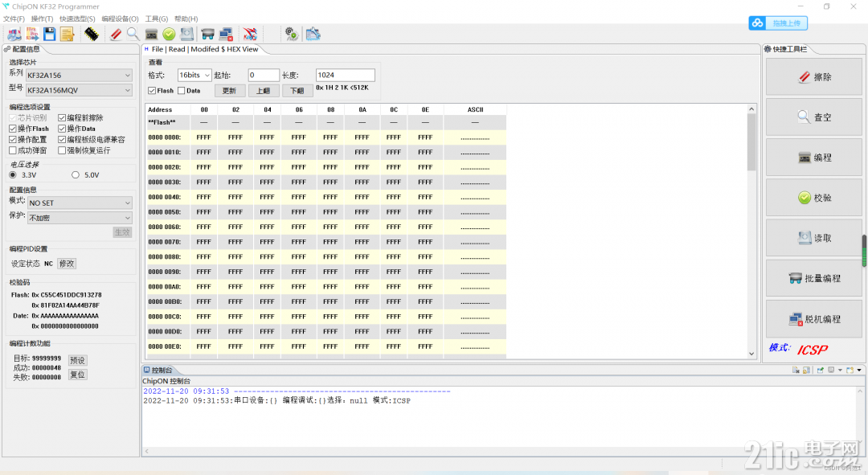Viewport: 868px width, 475px height.
Task: Open the display console dropdown arrow
Action: (x=840, y=370)
